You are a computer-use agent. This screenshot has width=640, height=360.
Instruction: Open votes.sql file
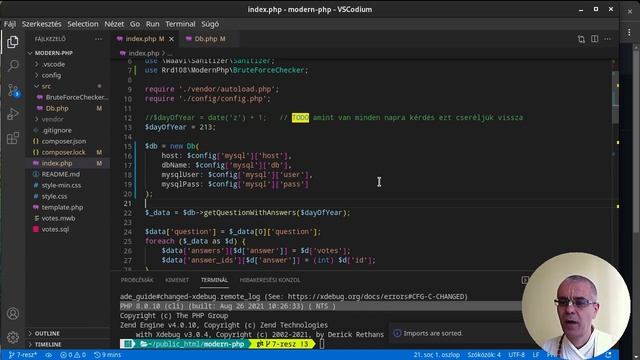[55, 229]
